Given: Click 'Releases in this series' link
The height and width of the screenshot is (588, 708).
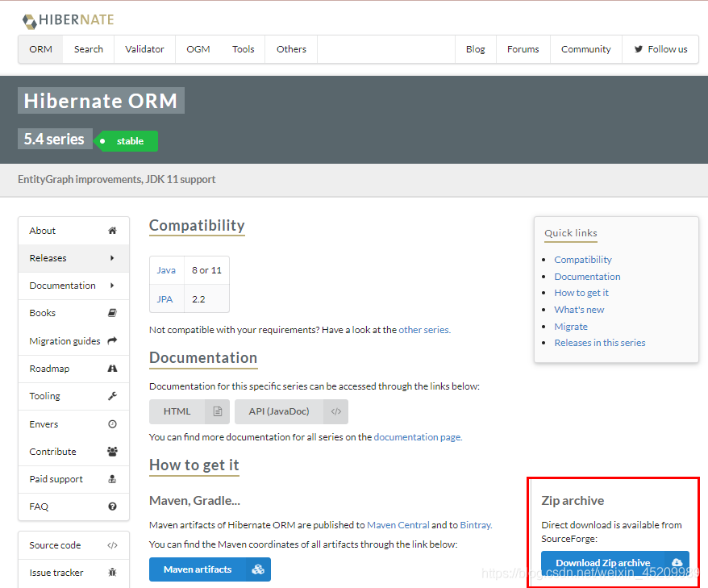Looking at the screenshot, I should (x=600, y=343).
